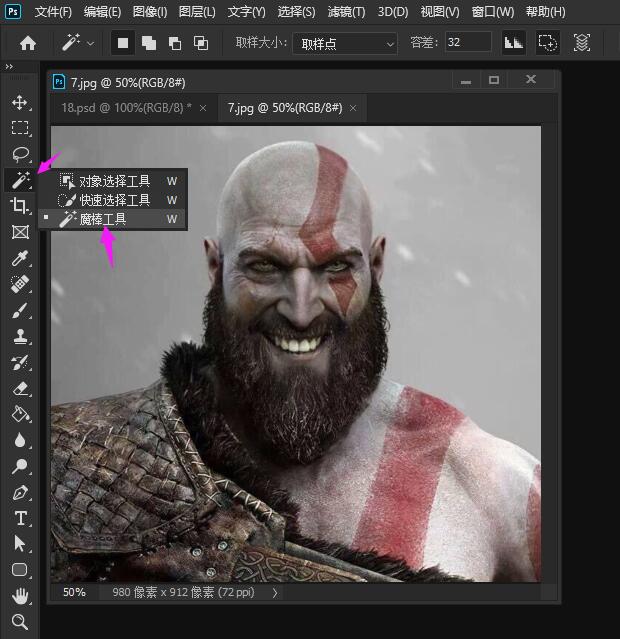The height and width of the screenshot is (639, 620).
Task: Select the Eyedropper tool
Action: [20, 258]
